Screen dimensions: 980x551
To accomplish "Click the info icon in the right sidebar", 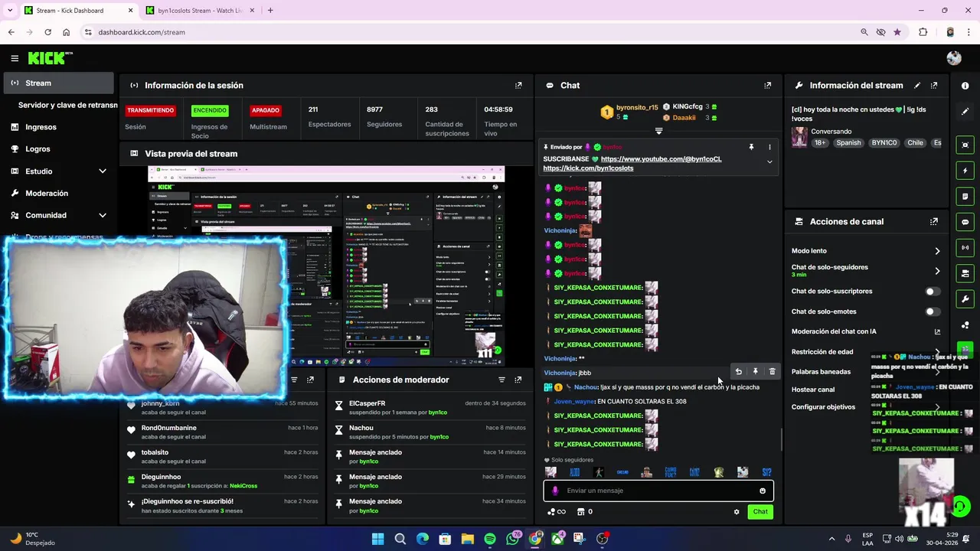I will pos(965,86).
